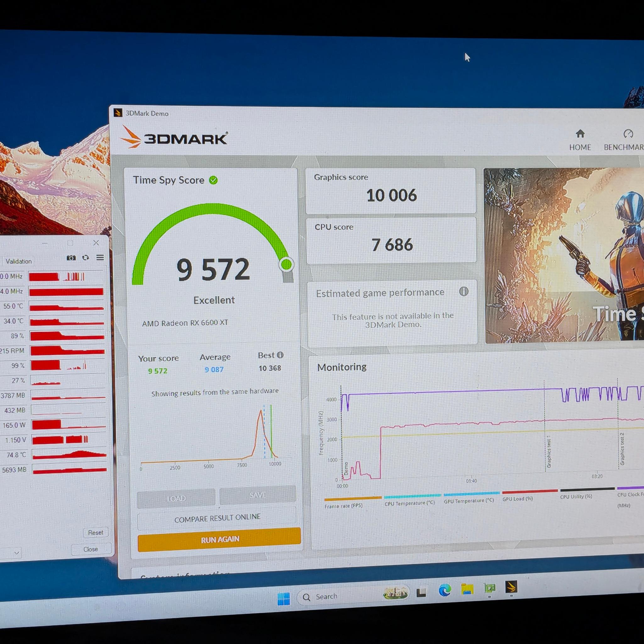Click the 3DMark icon in the window title bar

coord(118,113)
